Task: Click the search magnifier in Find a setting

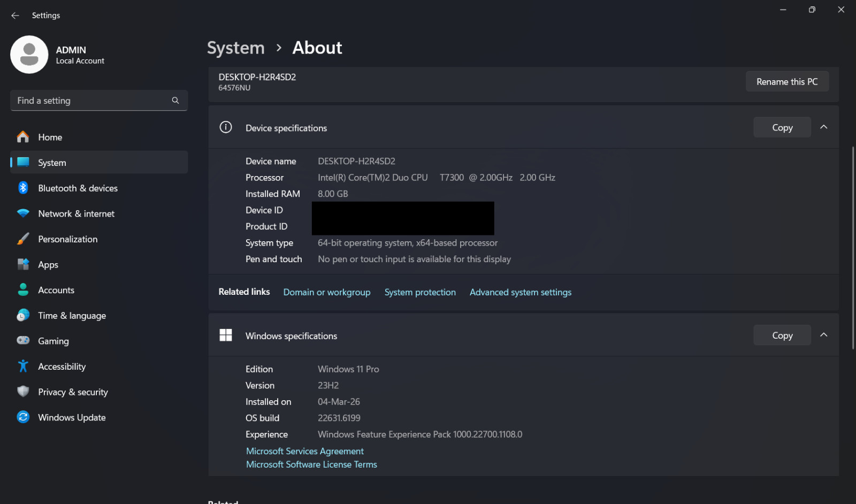Action: [175, 100]
